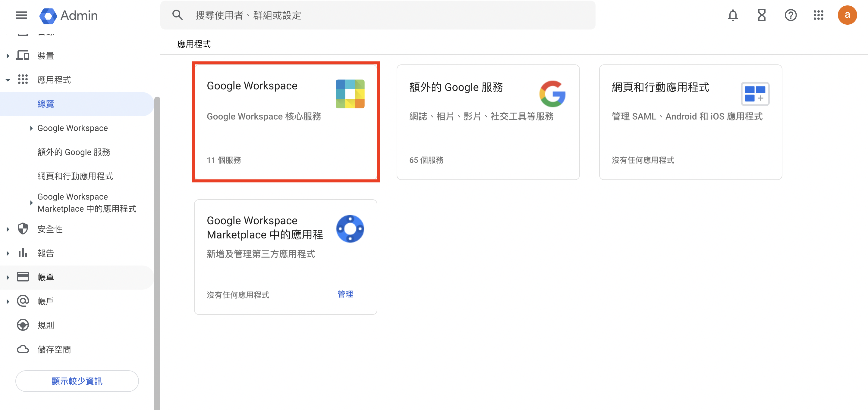The image size is (868, 410).
Task: Open 額外的 Google 服務 in sidebar
Action: pos(74,152)
